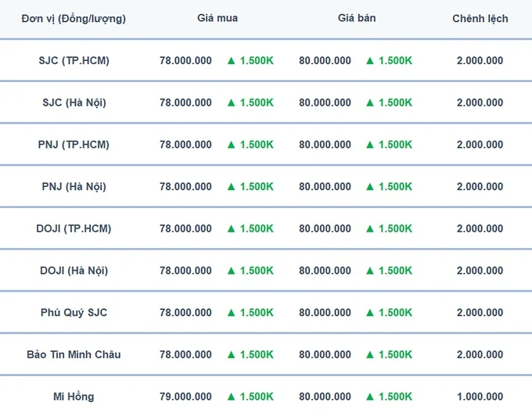The width and height of the screenshot is (532, 413).
Task: Click the green up arrow for SJC (TP.HCM) buy price
Action: pyautogui.click(x=232, y=61)
